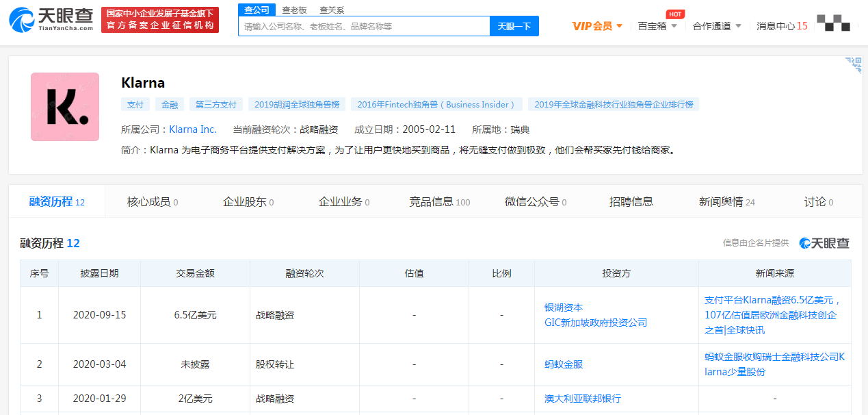
Task: Expand the 合作通道 dropdown
Action: (x=716, y=26)
